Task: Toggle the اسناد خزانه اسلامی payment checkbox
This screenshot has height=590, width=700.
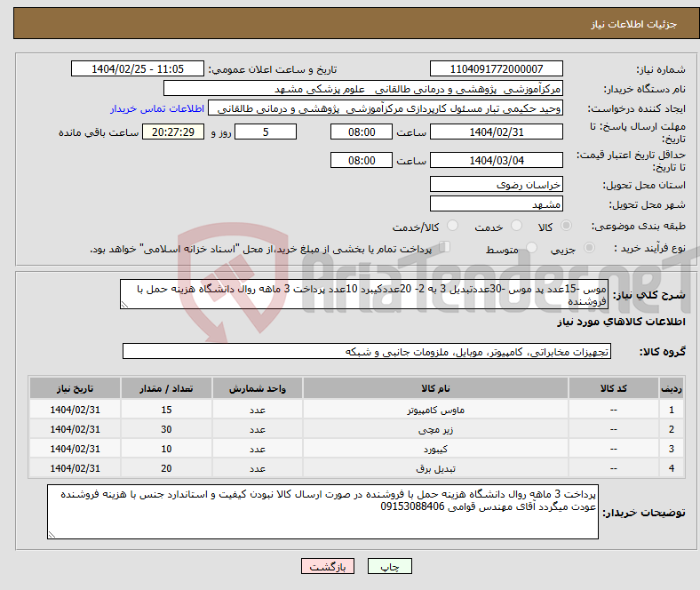Action: tap(444, 246)
